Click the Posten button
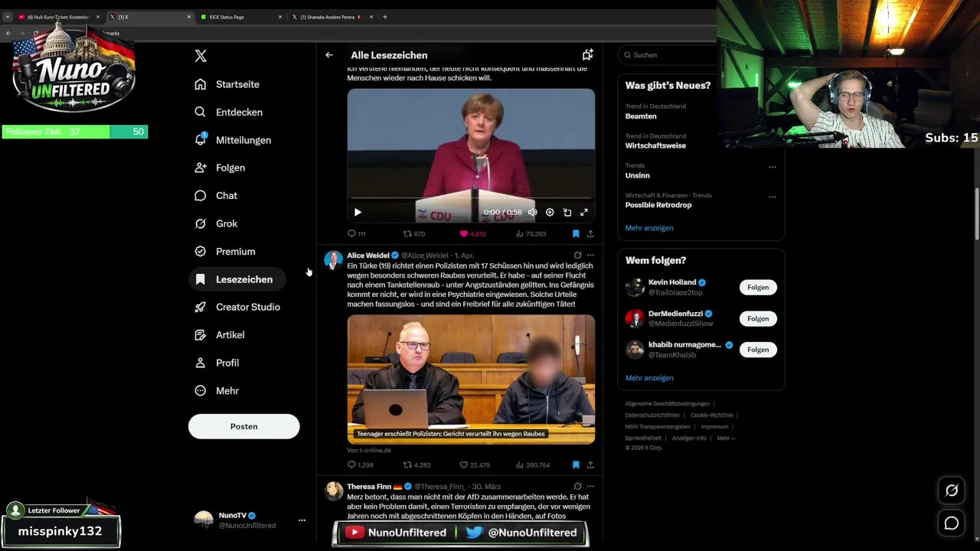Screen dimensions: 980x551 tap(243, 426)
